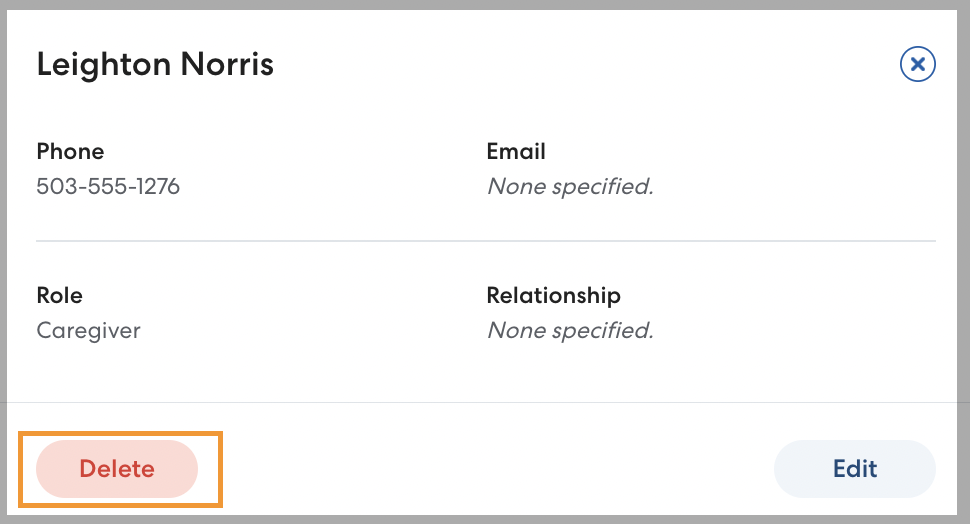
Task: Click the divider line below Phone
Action: click(486, 241)
